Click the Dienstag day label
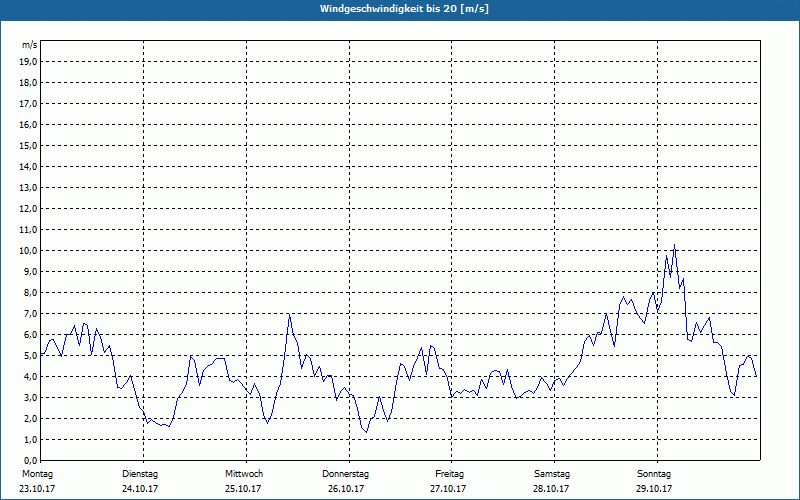This screenshot has width=800, height=500. click(x=140, y=474)
